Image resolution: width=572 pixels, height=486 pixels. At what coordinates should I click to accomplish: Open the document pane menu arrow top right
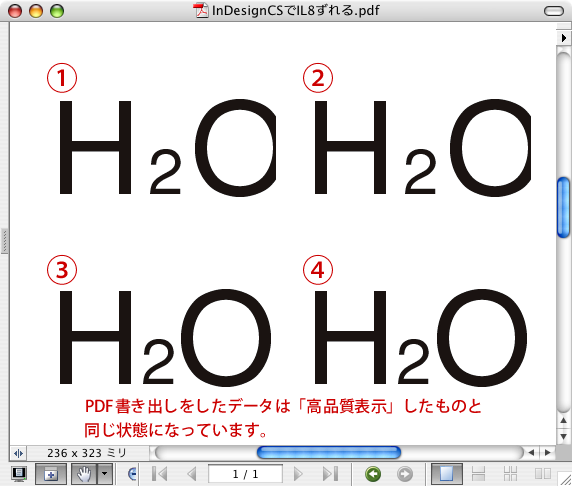tap(564, 38)
